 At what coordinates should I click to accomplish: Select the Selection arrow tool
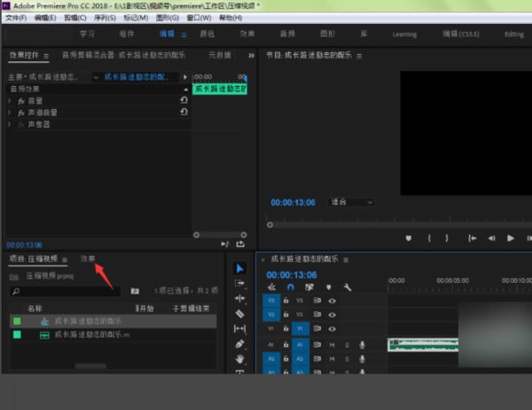click(x=239, y=268)
